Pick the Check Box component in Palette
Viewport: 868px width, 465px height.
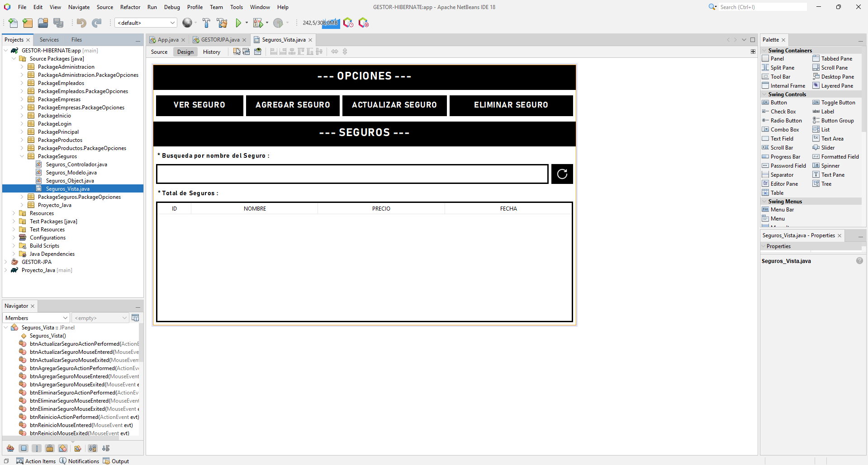click(x=779, y=111)
